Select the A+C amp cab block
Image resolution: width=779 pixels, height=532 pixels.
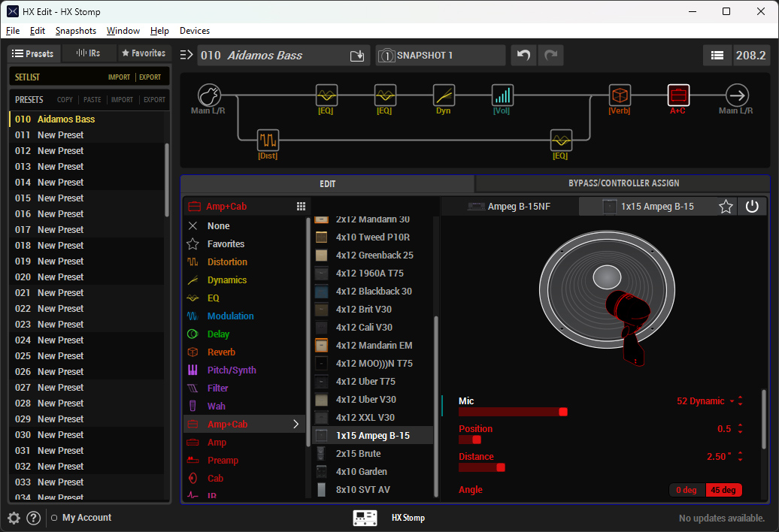pos(678,95)
